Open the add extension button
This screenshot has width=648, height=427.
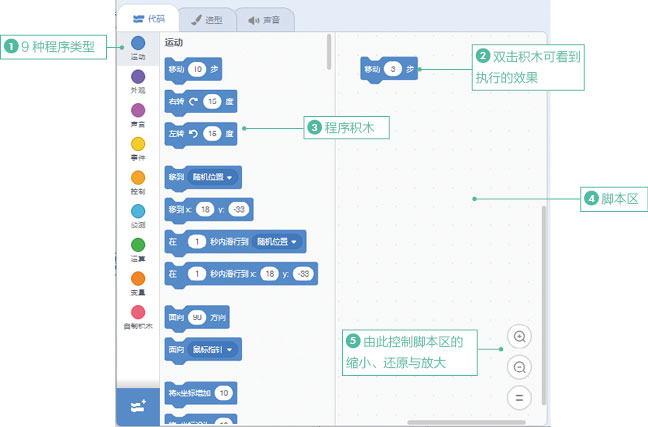(x=138, y=407)
